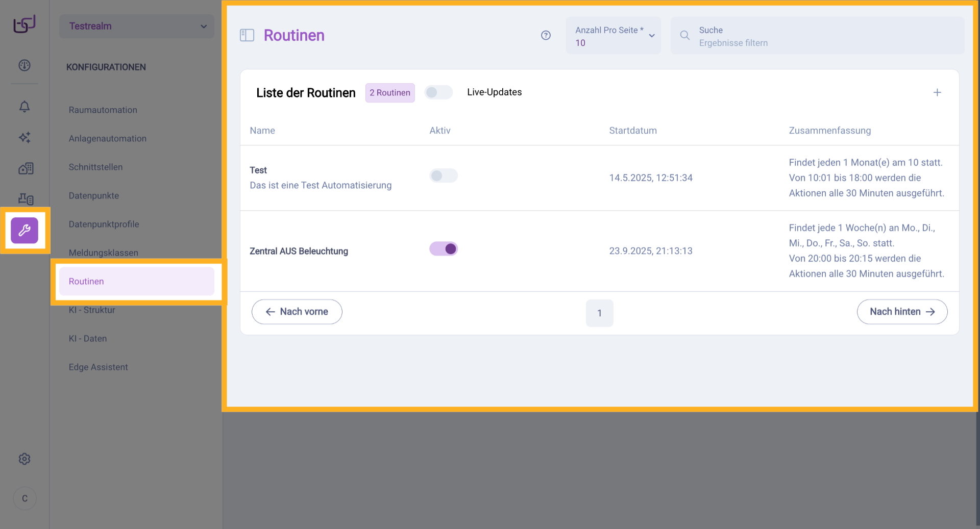Open the buildings icon in sidebar
The image size is (980, 529).
(26, 168)
